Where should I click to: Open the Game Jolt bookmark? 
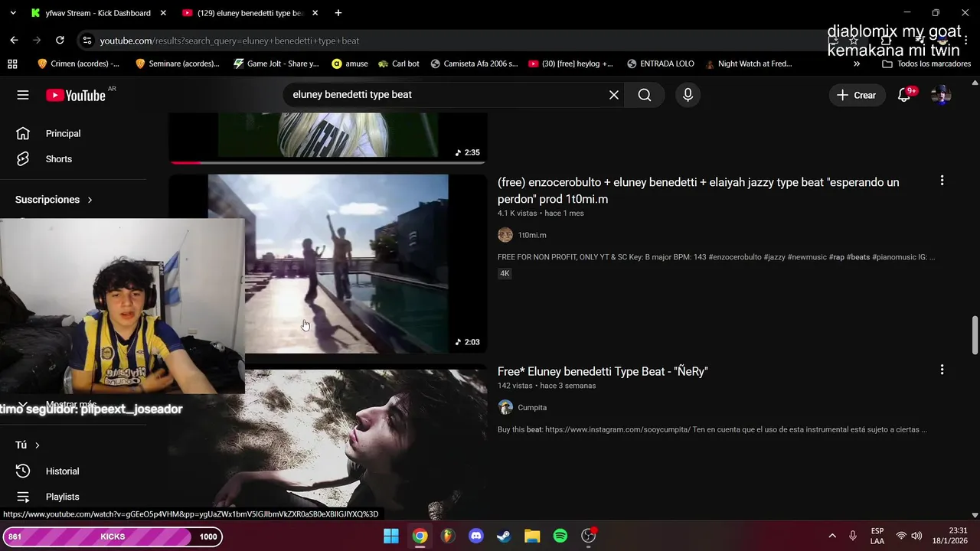pyautogui.click(x=276, y=64)
